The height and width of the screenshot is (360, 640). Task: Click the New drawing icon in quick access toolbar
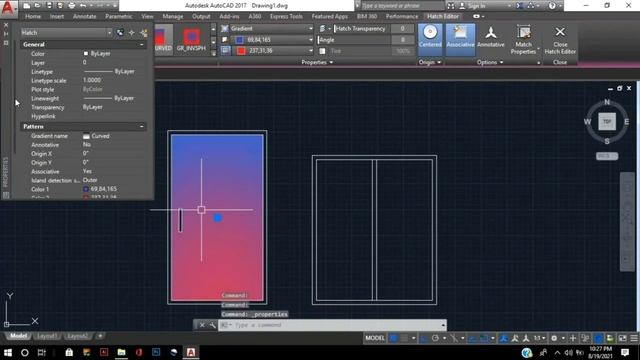pos(27,6)
